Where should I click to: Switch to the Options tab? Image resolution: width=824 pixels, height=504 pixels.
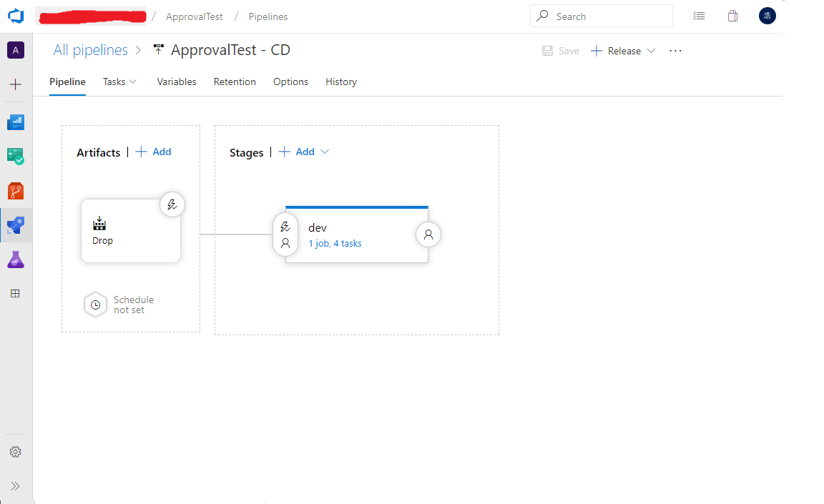(x=290, y=82)
